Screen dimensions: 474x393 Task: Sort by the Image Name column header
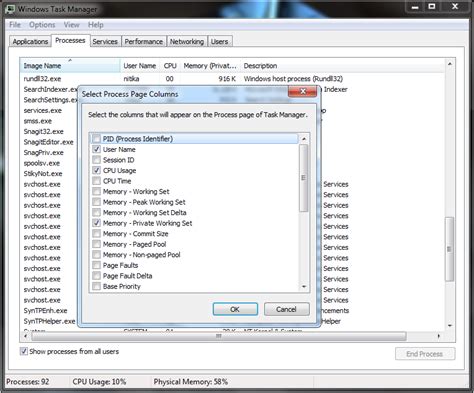pos(70,66)
